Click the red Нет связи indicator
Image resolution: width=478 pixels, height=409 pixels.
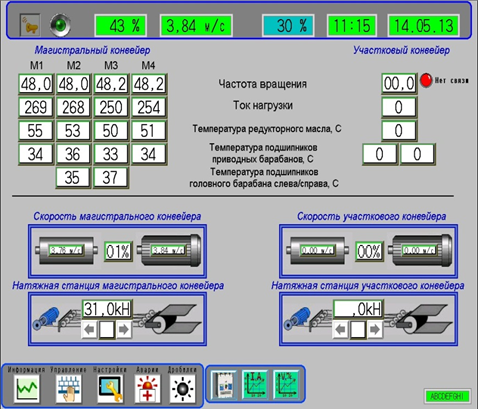pyautogui.click(x=426, y=80)
